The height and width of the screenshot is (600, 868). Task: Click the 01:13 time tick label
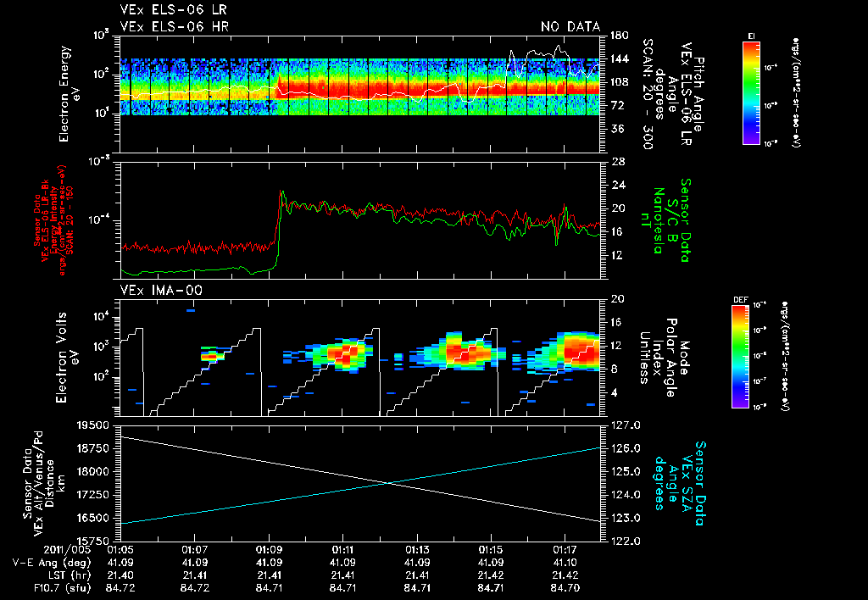click(x=417, y=551)
